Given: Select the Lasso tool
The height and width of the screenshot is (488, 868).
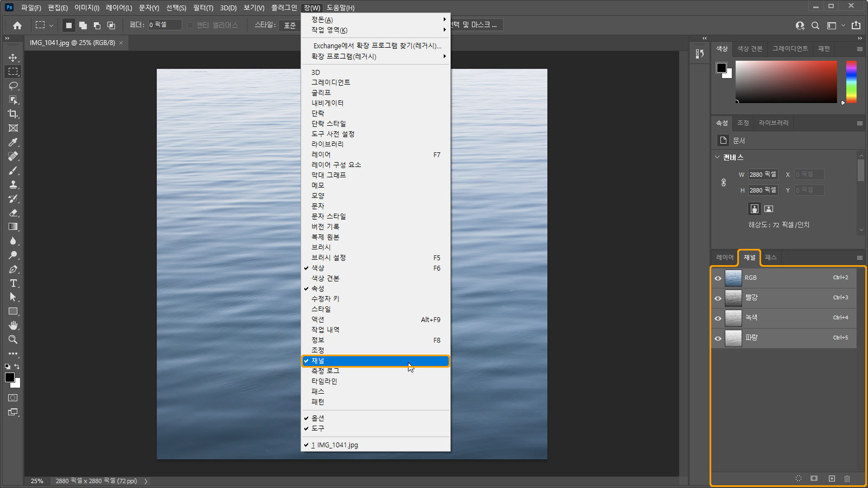Looking at the screenshot, I should click(13, 86).
